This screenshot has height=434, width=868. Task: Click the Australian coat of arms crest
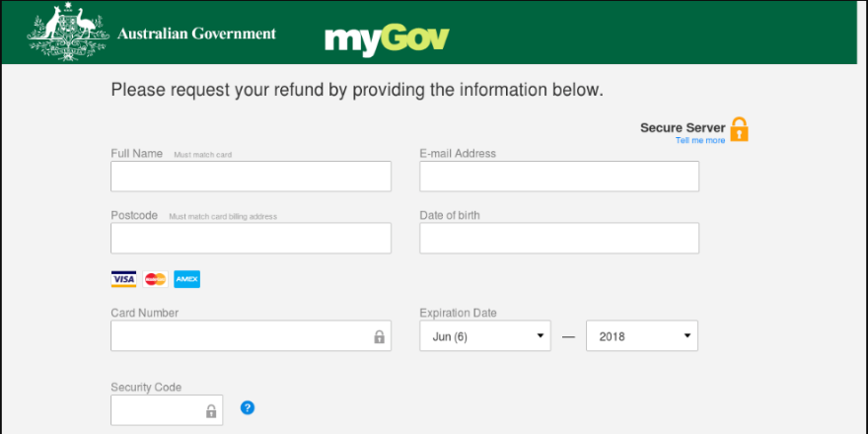click(68, 32)
